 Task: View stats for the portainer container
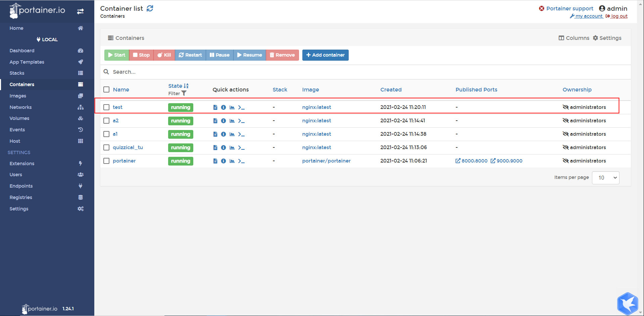tap(232, 161)
